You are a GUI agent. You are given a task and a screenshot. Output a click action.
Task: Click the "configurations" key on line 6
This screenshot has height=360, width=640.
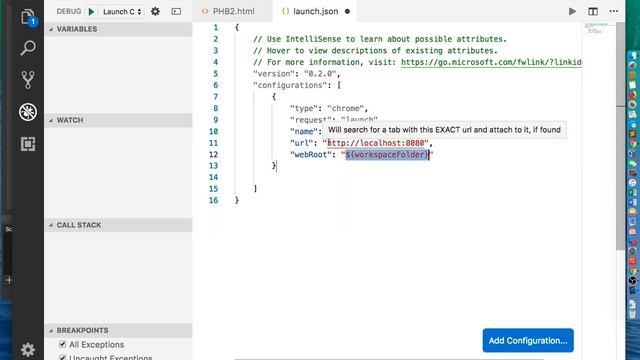click(x=290, y=85)
